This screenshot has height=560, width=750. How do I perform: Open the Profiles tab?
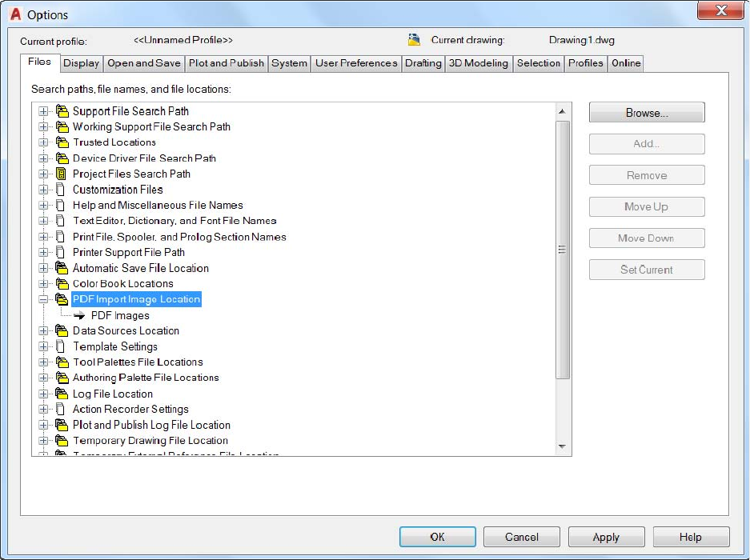(x=585, y=63)
